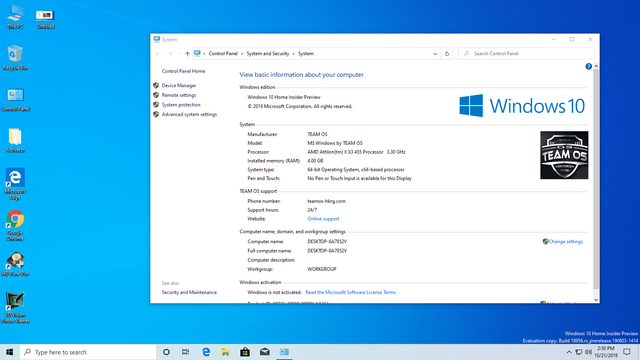This screenshot has height=360, width=640.
Task: Open the blue Help question mark icon
Action: (588, 67)
